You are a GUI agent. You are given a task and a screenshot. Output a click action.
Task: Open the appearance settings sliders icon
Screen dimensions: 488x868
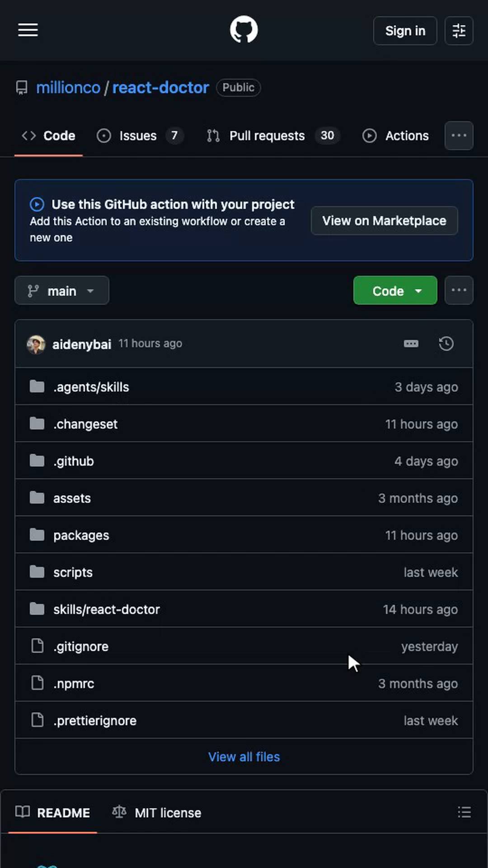click(x=459, y=31)
